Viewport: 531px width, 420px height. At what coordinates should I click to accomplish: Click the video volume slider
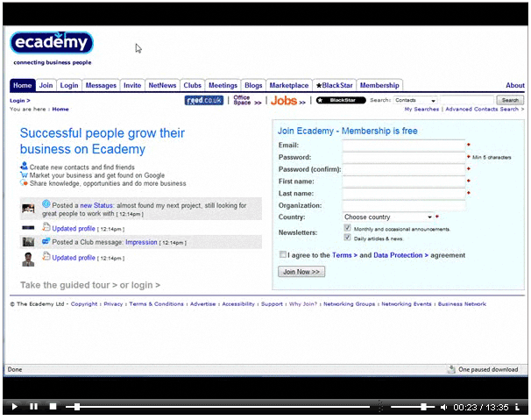(413, 407)
